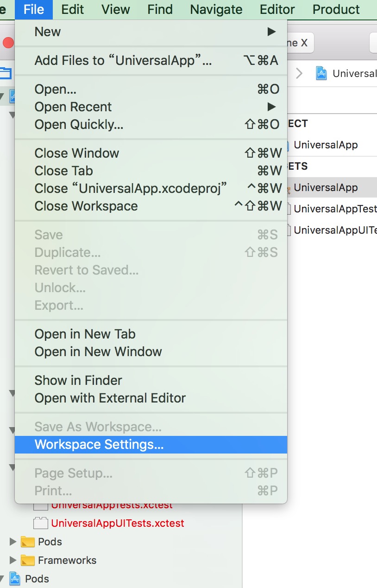Select the Open… menu item
This screenshot has height=588, width=377.
151,89
